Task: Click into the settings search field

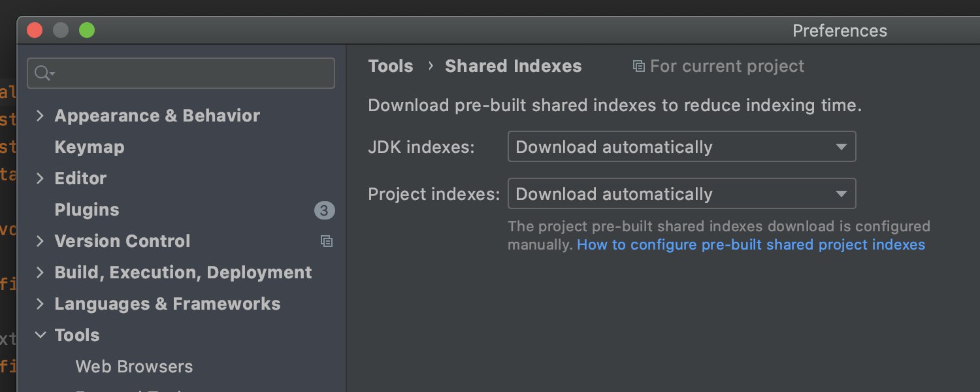Action: click(x=181, y=73)
